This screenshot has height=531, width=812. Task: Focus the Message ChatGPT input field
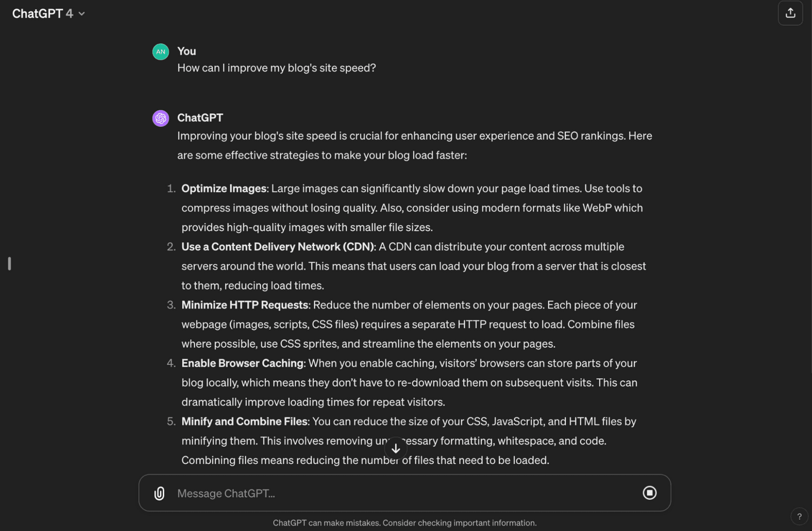(348, 493)
